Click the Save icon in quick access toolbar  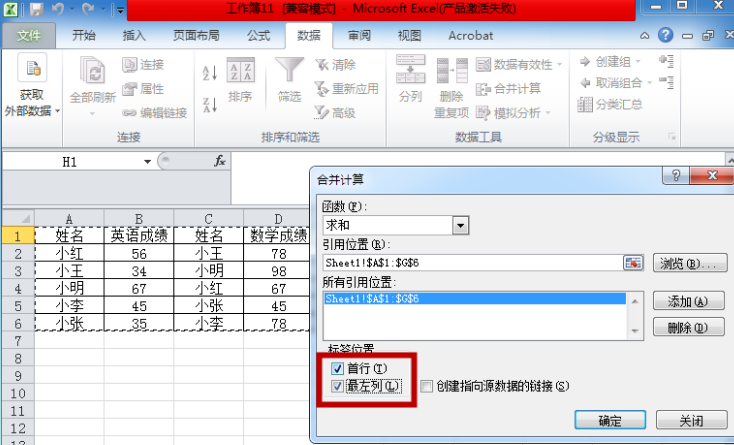click(36, 9)
